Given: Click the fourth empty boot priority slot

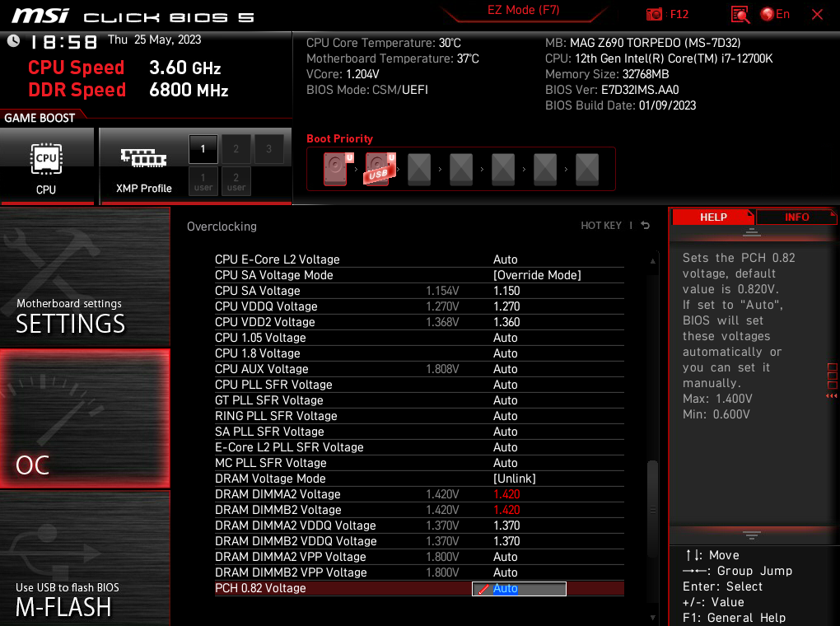Looking at the screenshot, I should [x=461, y=170].
